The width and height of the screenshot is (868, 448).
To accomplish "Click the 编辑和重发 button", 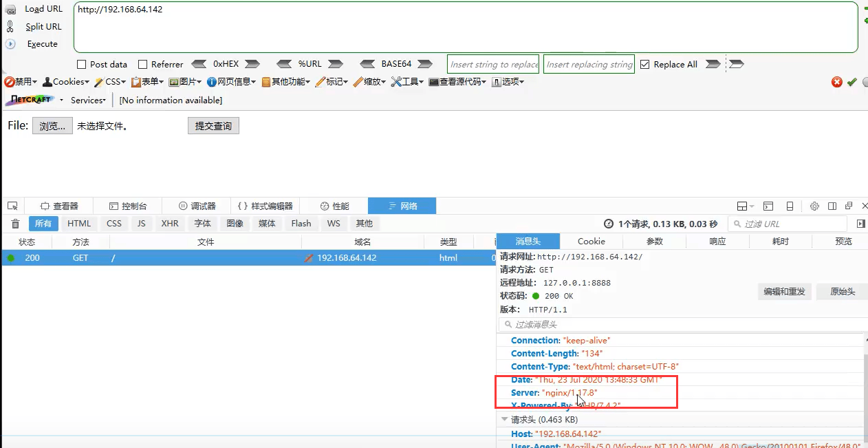I will click(x=784, y=292).
